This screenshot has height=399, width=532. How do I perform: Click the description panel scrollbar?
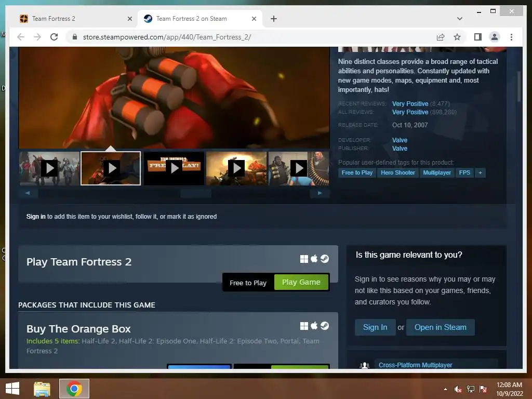(519, 87)
